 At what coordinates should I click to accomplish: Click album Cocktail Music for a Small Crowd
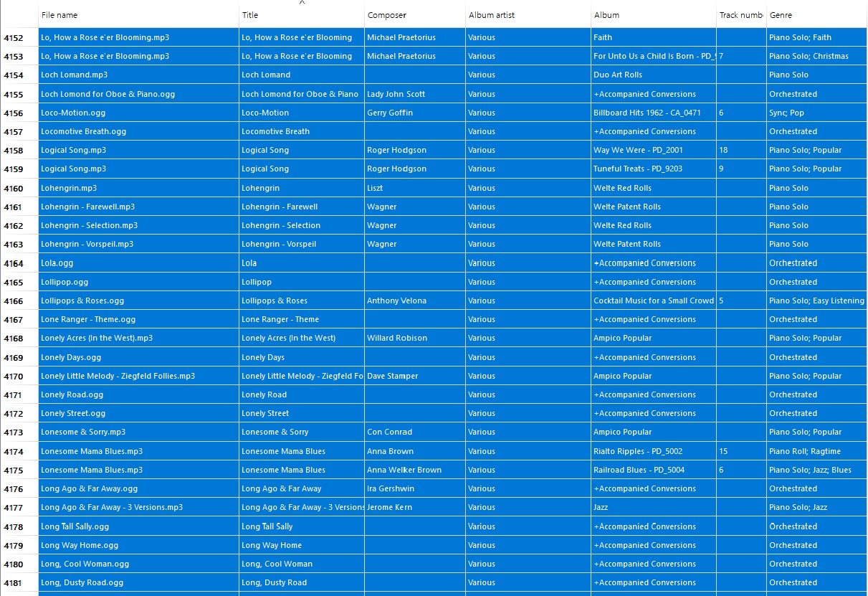click(653, 301)
